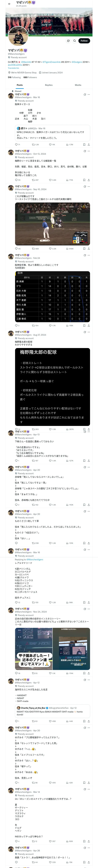Switch to the Replies tab
The image size is (98, 868).
[x=49, y=85]
